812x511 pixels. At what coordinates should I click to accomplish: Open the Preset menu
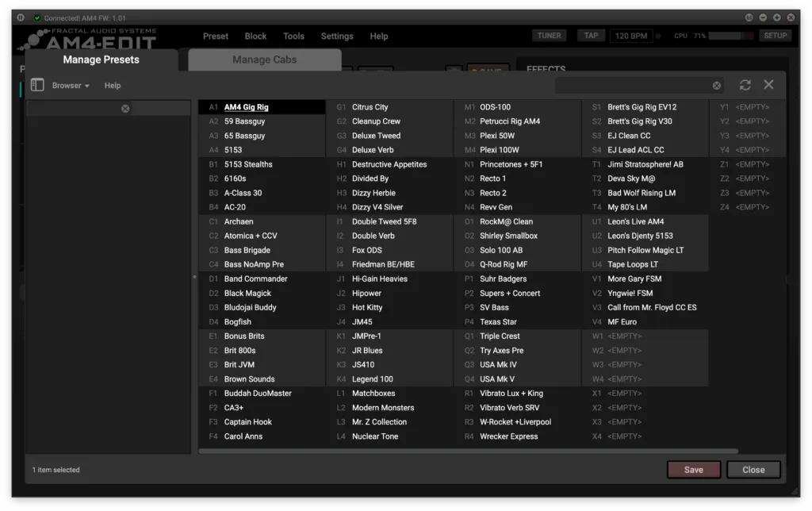tap(215, 36)
